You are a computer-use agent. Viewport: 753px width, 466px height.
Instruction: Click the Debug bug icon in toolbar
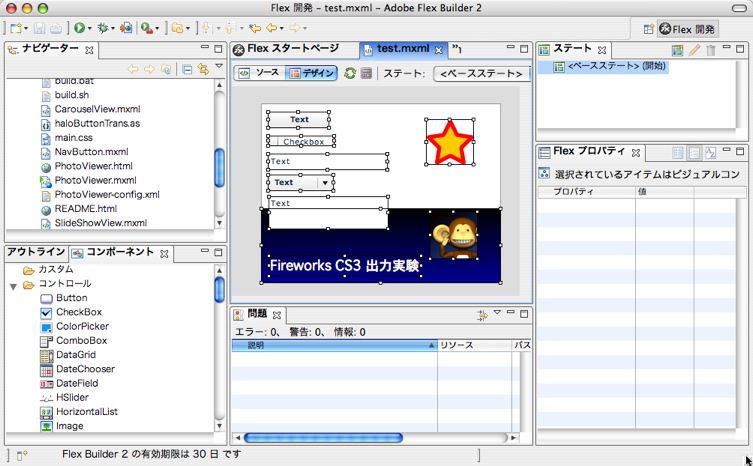104,29
